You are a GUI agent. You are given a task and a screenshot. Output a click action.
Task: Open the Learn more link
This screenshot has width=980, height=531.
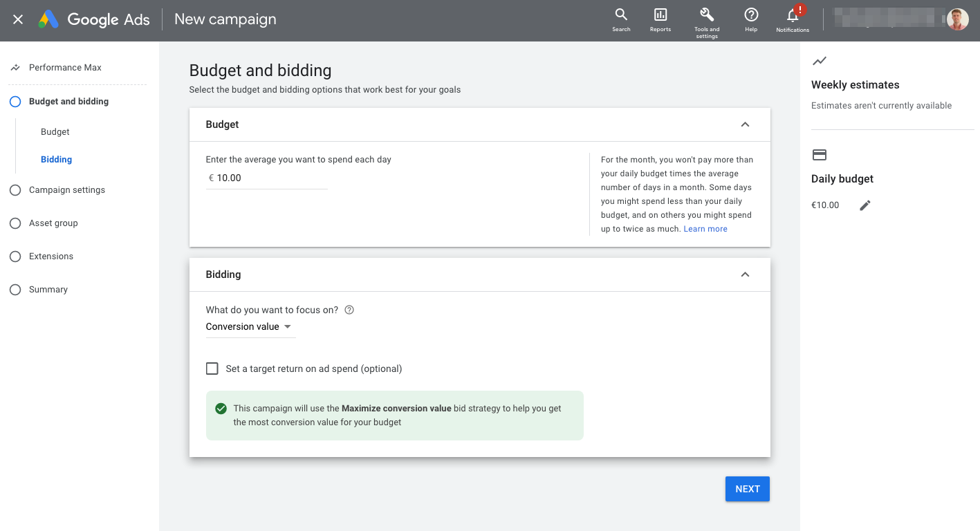tap(705, 229)
